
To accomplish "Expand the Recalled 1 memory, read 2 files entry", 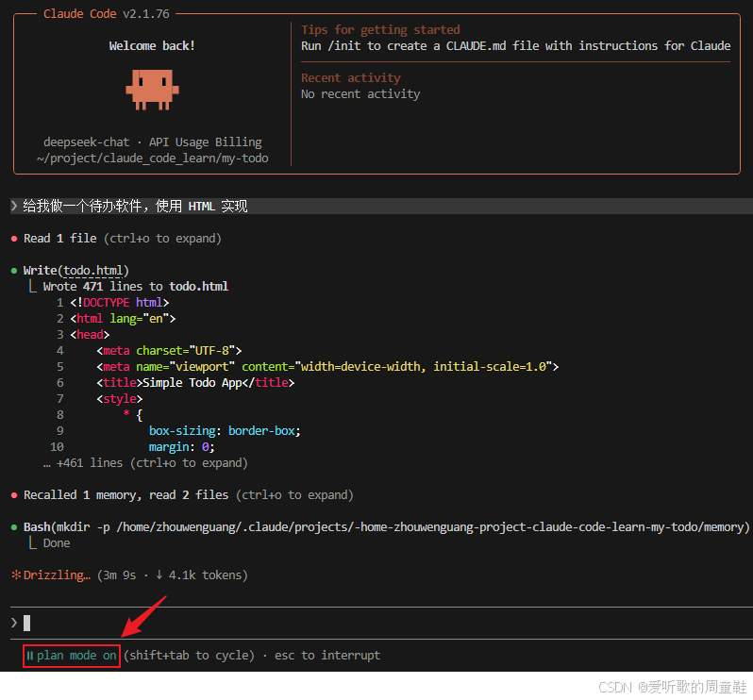I will (189, 495).
